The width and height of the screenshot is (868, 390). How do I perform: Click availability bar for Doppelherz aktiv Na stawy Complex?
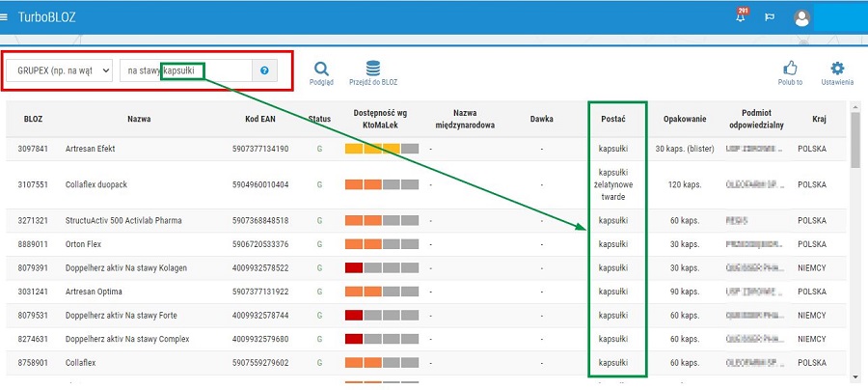pos(382,339)
